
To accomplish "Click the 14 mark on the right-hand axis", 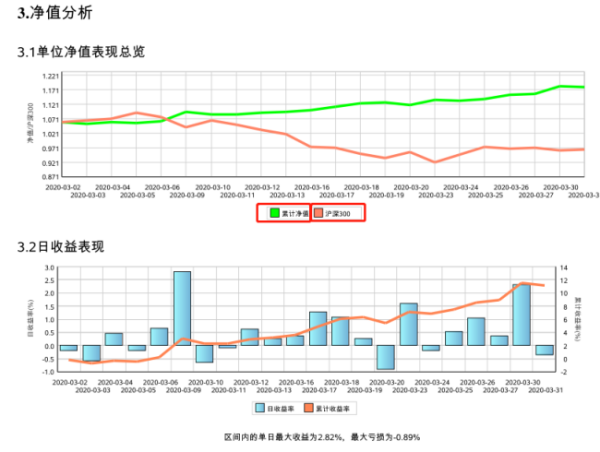I will [564, 268].
